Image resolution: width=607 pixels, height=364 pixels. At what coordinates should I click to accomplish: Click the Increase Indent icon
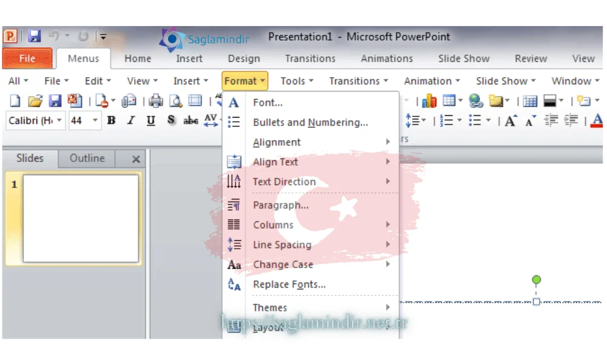pos(571,121)
